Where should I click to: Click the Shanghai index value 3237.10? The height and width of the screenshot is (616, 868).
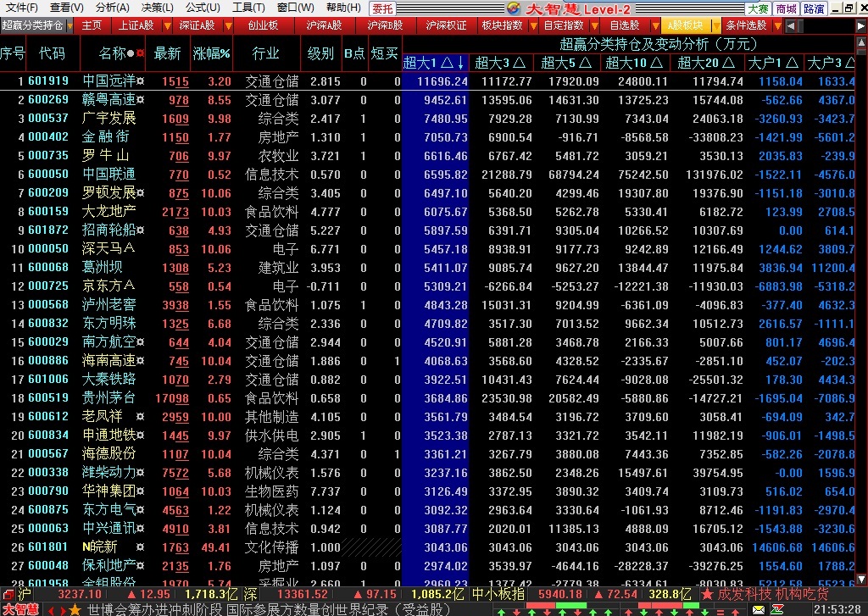click(80, 595)
